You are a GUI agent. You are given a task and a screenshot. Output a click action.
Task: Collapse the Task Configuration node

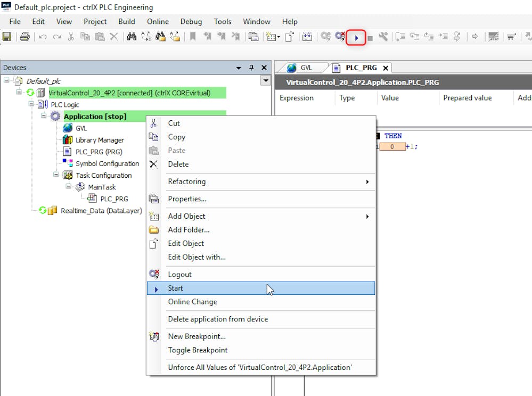pyautogui.click(x=56, y=174)
